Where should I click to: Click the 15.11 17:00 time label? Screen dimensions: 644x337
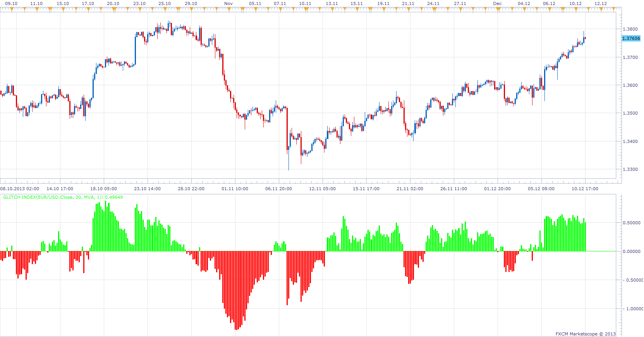pyautogui.click(x=366, y=189)
